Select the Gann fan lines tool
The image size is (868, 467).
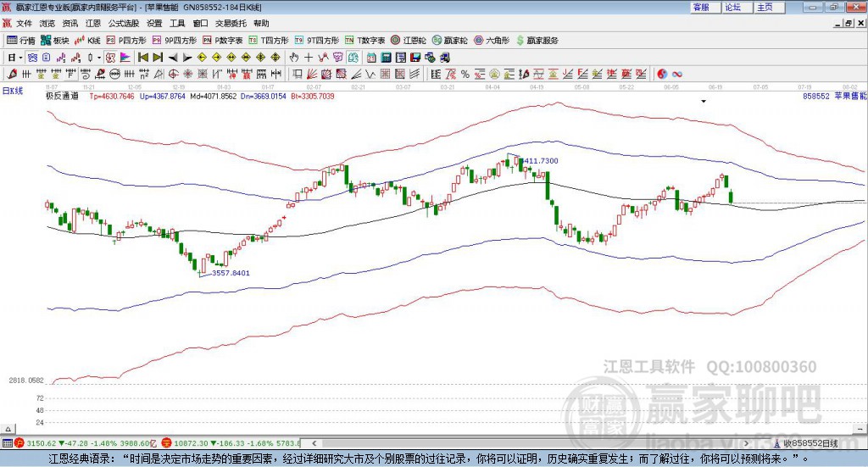312,74
